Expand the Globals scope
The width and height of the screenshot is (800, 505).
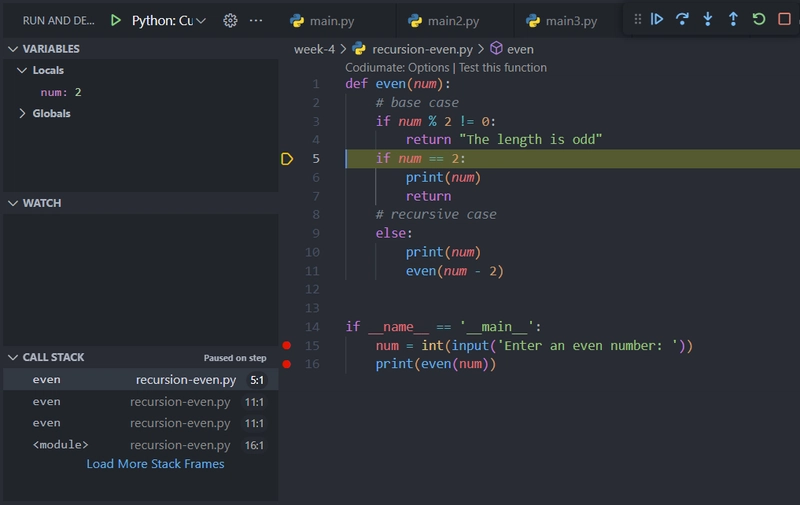(x=22, y=113)
